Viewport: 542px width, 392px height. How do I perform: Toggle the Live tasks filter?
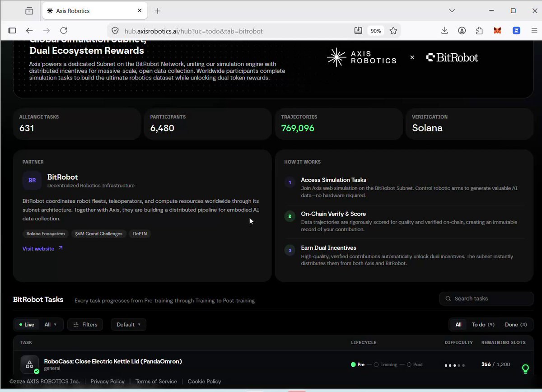click(x=27, y=325)
